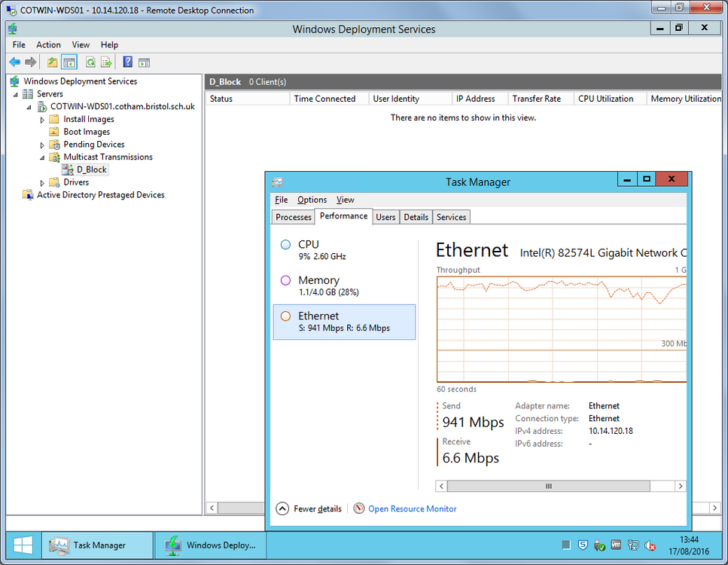
Task: Click the Safely Remove Hardware tray icon
Action: point(599,545)
